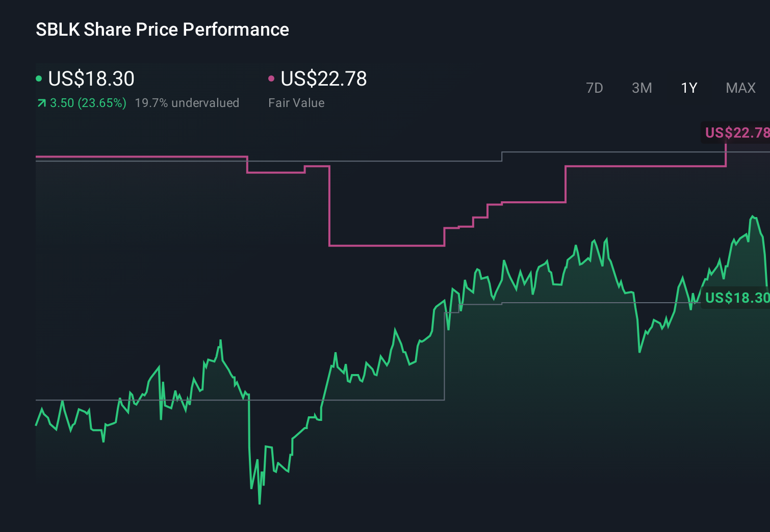770x532 pixels.
Task: Collapse the price performance legend
Action: pos(91,79)
